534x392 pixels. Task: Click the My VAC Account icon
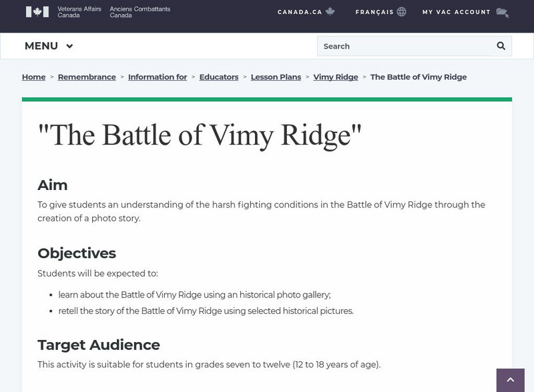[x=503, y=12]
